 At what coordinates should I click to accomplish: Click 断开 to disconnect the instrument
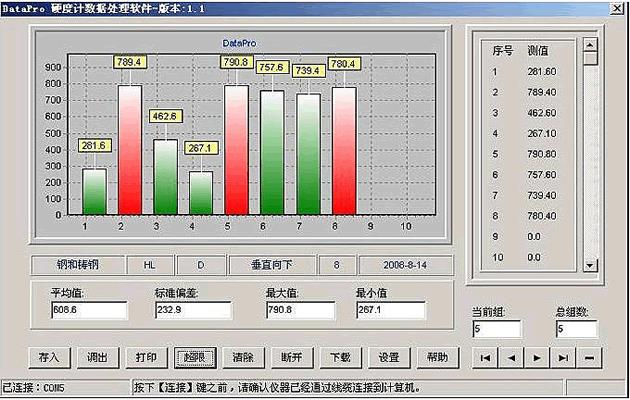(x=291, y=357)
